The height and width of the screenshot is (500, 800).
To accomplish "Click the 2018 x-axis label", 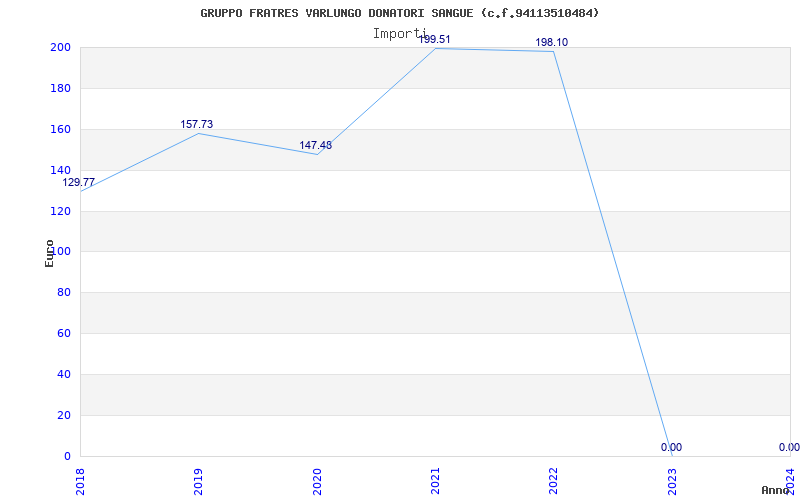I will pos(80,481).
